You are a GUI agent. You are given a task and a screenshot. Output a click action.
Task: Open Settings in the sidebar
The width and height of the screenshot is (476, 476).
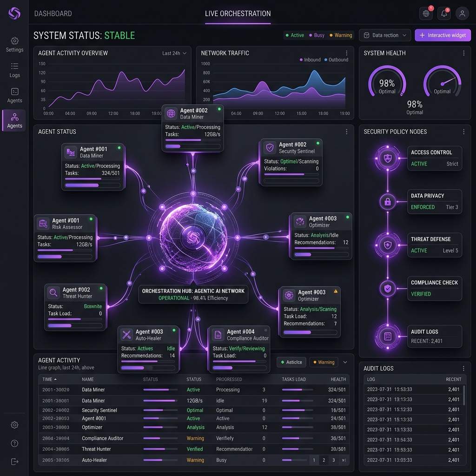(x=14, y=45)
